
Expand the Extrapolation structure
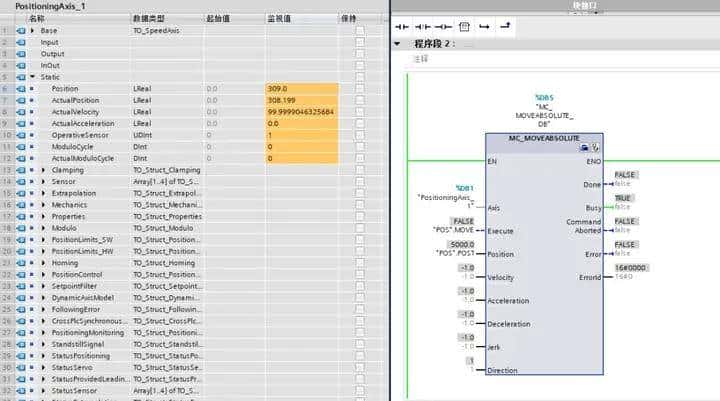(43, 193)
